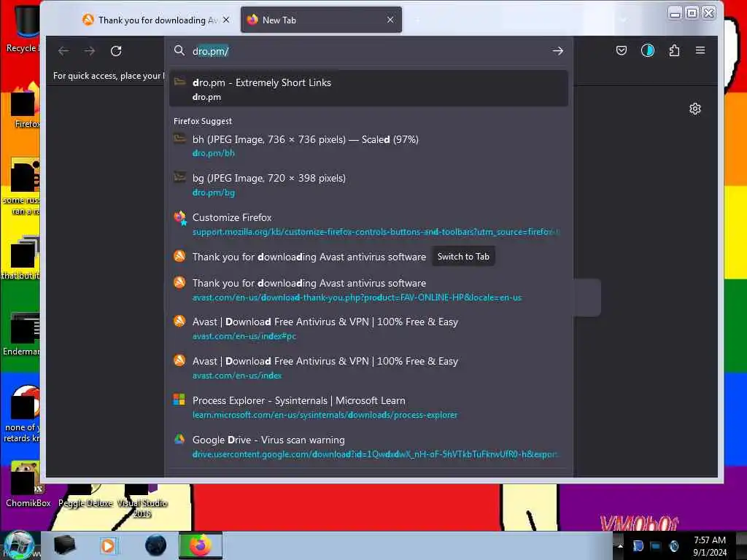Close the Avast download tab
This screenshot has width=747, height=560.
(226, 20)
